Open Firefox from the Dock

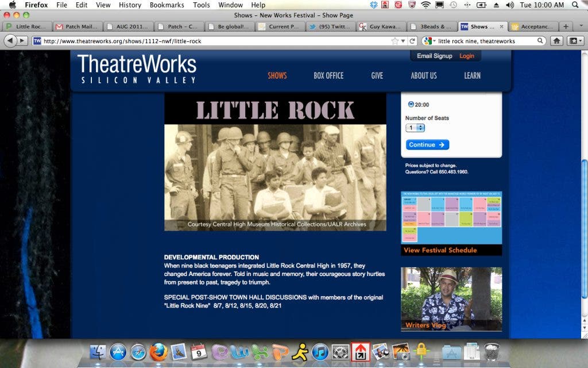point(158,352)
